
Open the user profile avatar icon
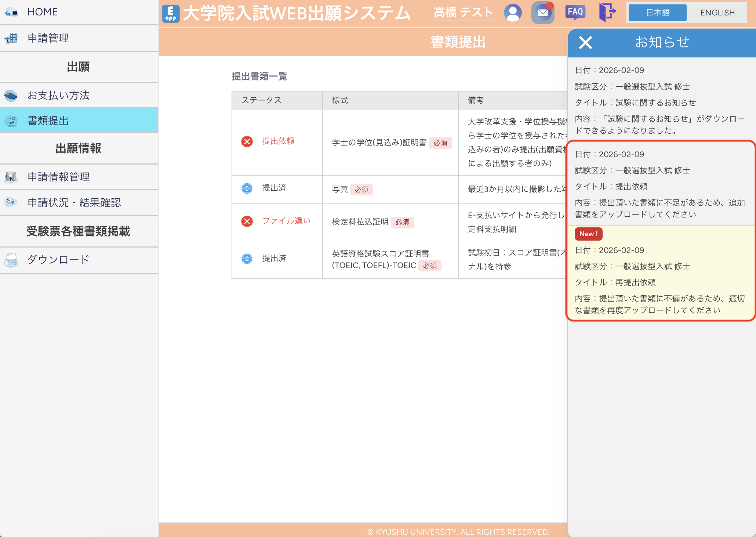(x=513, y=13)
